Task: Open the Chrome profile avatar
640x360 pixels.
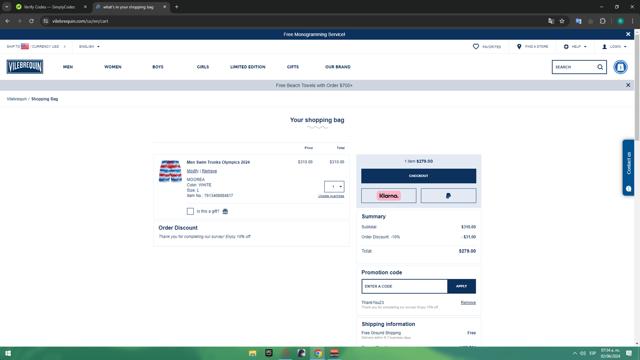Action: 620,21
